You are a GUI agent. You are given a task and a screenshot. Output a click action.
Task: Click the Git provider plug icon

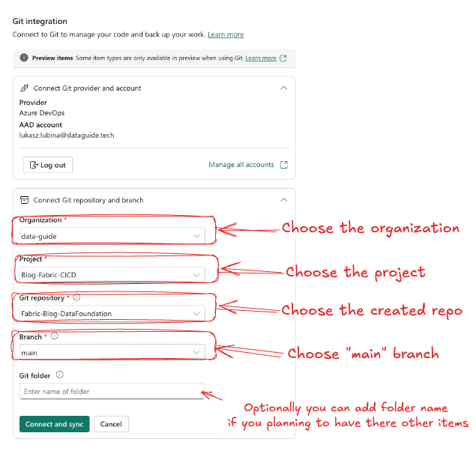[25, 88]
